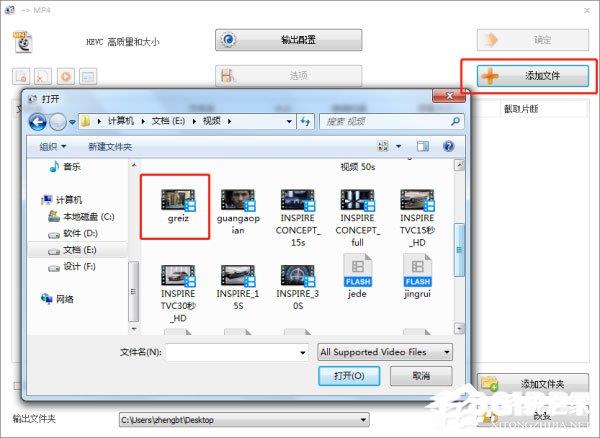The width and height of the screenshot is (600, 438).
Task: Click the navigation pane scroll-up arrow
Action: point(134,165)
